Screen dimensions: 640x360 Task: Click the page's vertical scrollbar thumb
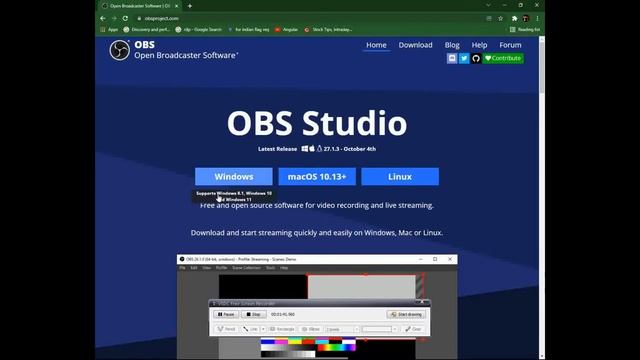[542, 67]
